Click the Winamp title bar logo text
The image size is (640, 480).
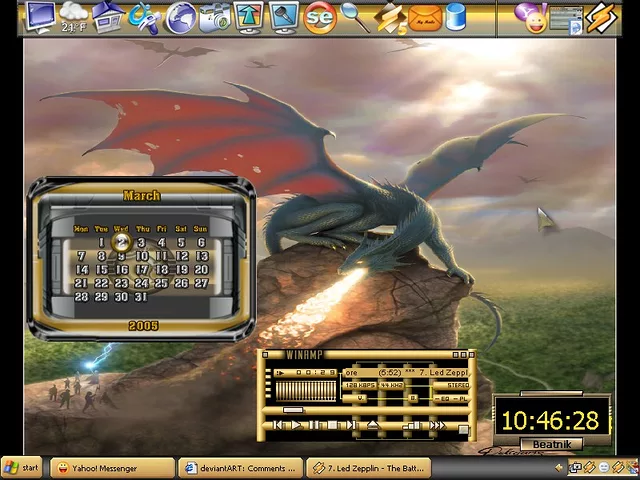[304, 355]
